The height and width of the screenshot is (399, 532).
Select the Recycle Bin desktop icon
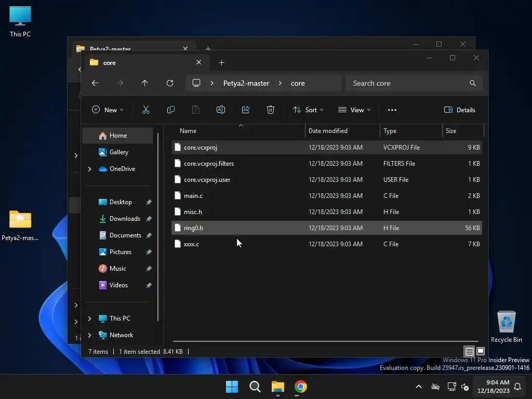pos(506,327)
